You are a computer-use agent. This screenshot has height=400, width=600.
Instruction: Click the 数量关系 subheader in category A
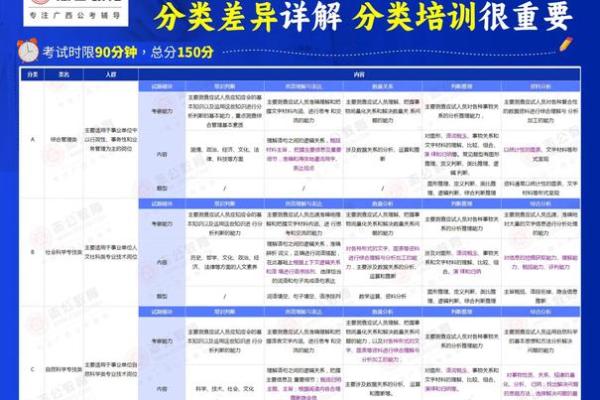(x=383, y=87)
